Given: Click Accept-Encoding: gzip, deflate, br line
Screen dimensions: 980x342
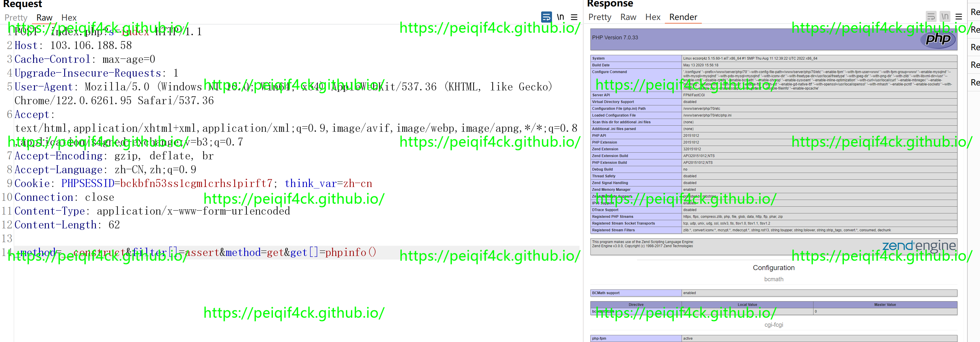Looking at the screenshot, I should 114,156.
